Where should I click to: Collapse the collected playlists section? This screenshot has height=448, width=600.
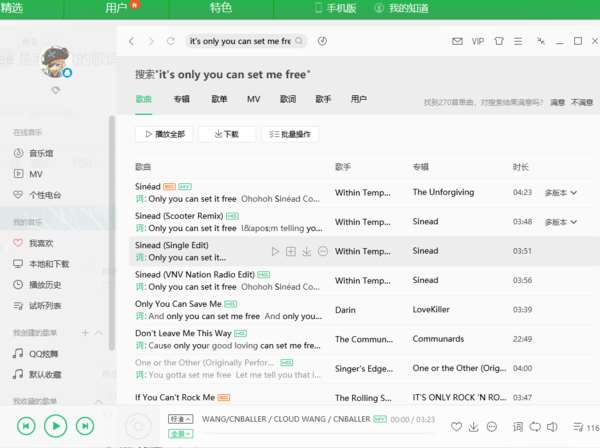point(99,401)
